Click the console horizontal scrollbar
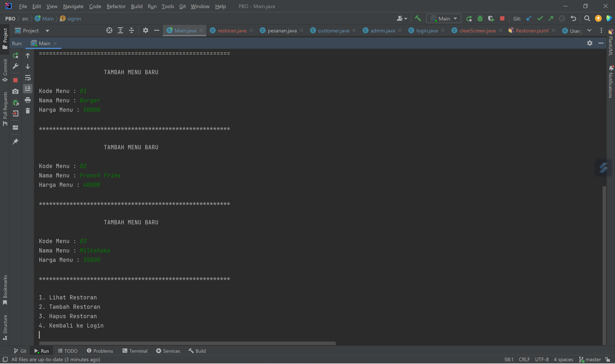 click(x=187, y=343)
